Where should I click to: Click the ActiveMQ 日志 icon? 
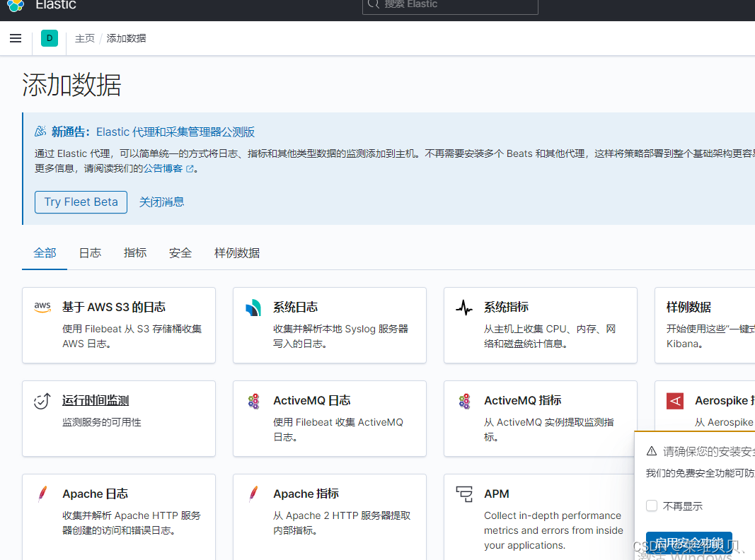[x=253, y=401]
